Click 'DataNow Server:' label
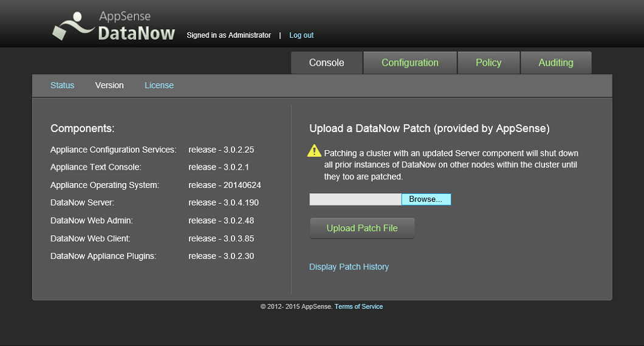644x346 pixels. coord(82,202)
